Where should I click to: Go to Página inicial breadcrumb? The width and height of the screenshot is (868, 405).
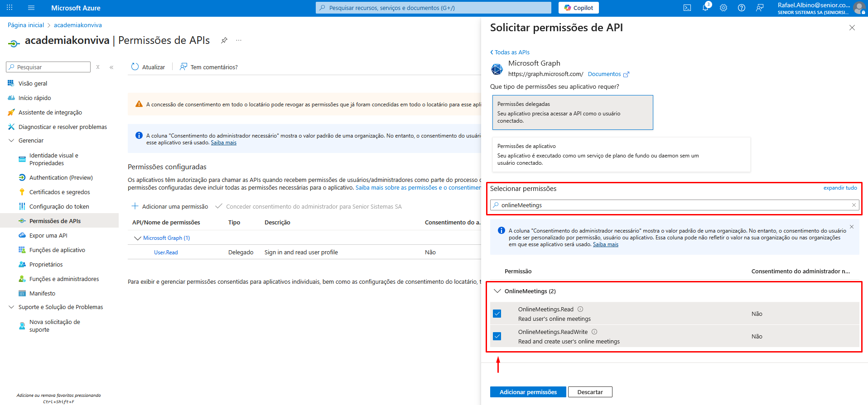[x=26, y=25]
